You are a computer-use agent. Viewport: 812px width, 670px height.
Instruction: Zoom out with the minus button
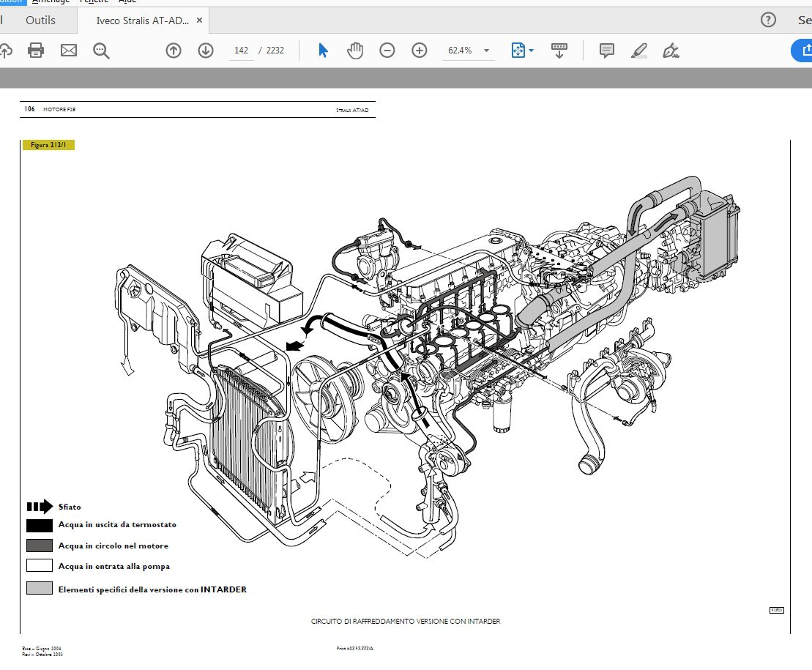[x=387, y=51]
